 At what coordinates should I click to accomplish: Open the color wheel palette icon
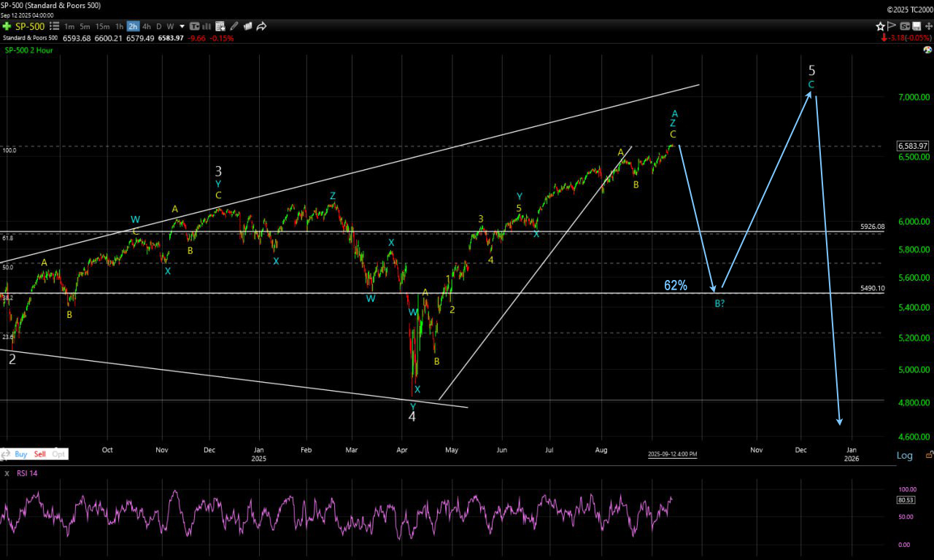coord(927,50)
